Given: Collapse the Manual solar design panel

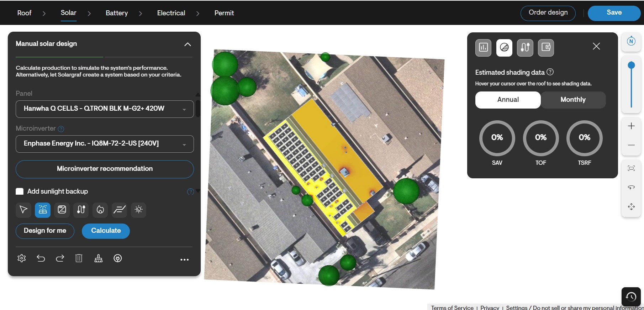Looking at the screenshot, I should coord(188,44).
